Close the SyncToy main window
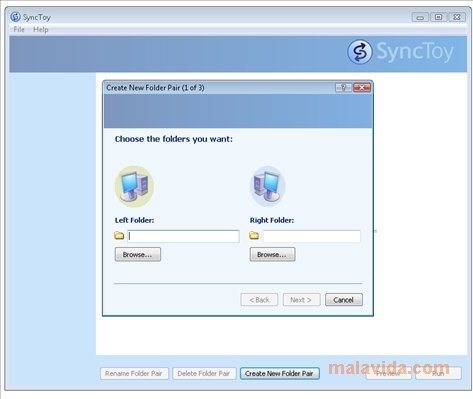This screenshot has height=399, width=473. (x=457, y=17)
